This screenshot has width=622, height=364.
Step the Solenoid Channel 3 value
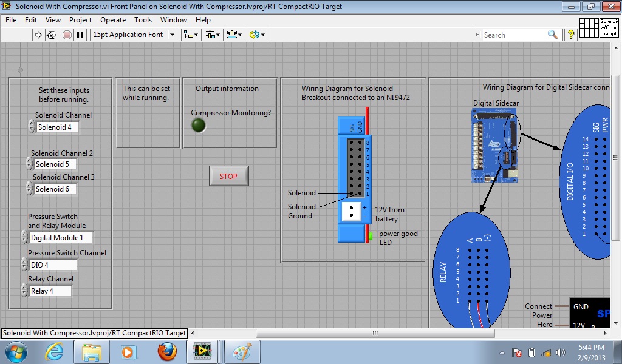(29, 189)
